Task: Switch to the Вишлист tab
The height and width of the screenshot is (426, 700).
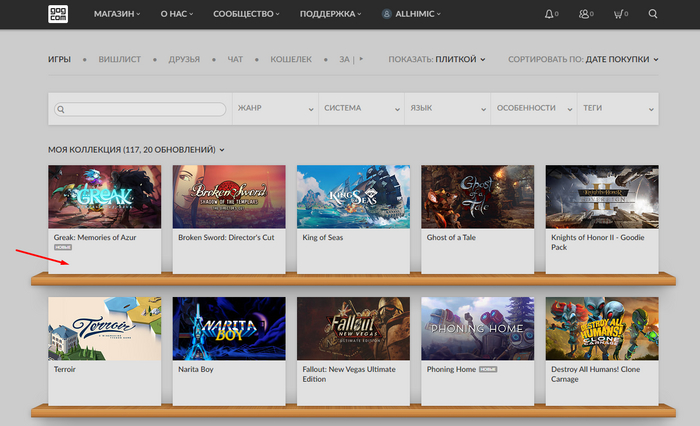Action: [119, 59]
